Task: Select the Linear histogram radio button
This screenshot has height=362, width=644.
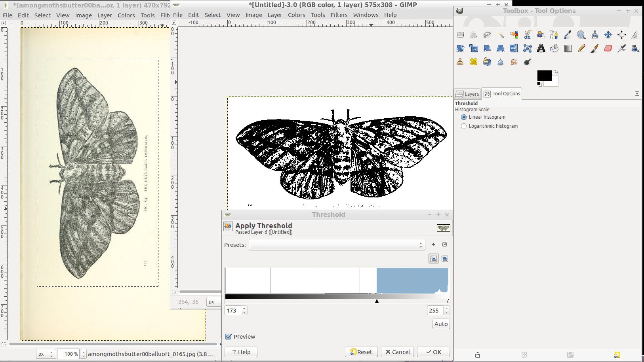Action: coord(464,117)
